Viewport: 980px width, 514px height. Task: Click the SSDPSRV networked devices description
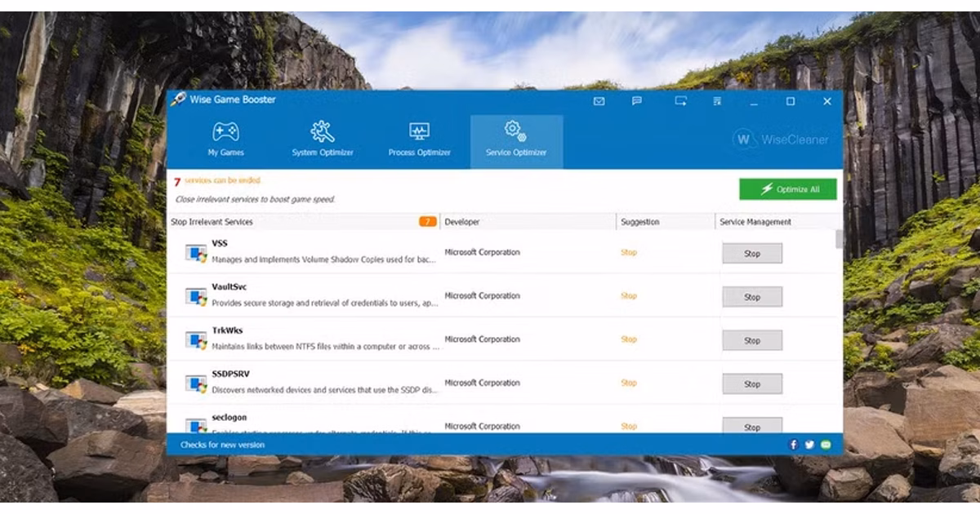(325, 390)
